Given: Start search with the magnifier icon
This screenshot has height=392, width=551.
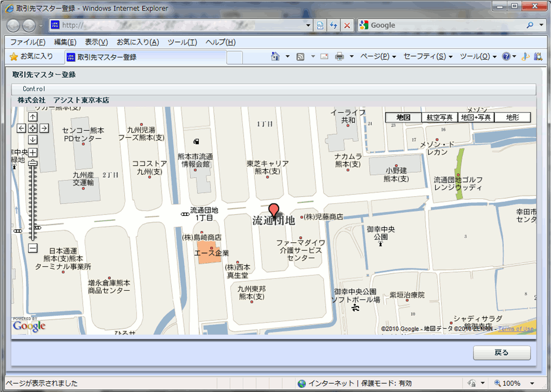Looking at the screenshot, I should 530,25.
